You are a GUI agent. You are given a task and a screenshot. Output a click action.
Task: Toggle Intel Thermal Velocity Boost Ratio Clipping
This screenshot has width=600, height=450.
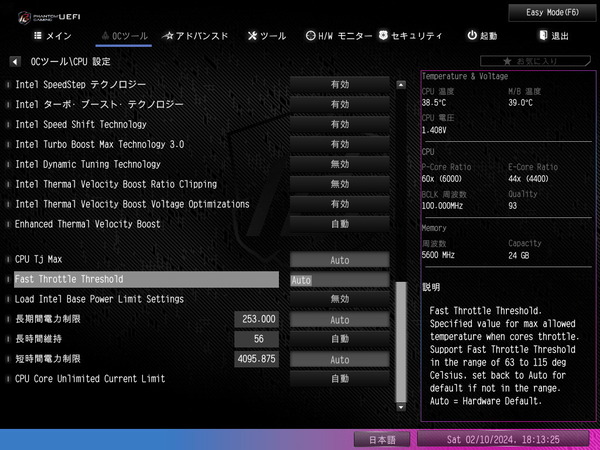[339, 184]
